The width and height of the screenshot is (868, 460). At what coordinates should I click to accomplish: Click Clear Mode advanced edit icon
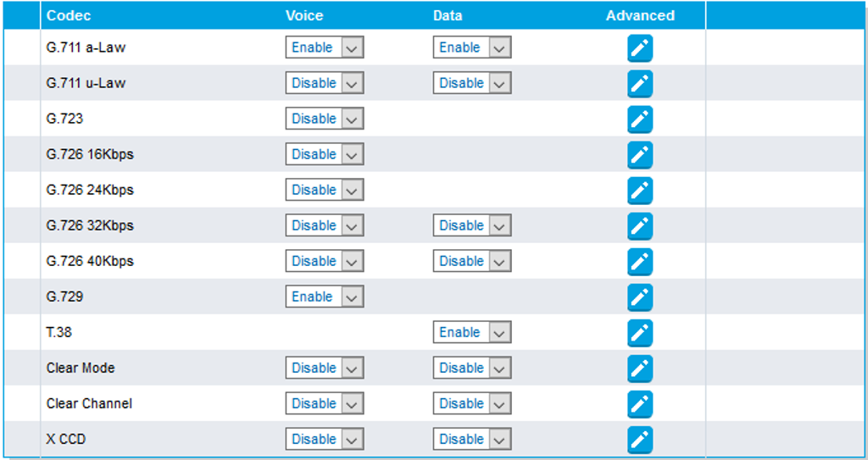click(640, 369)
